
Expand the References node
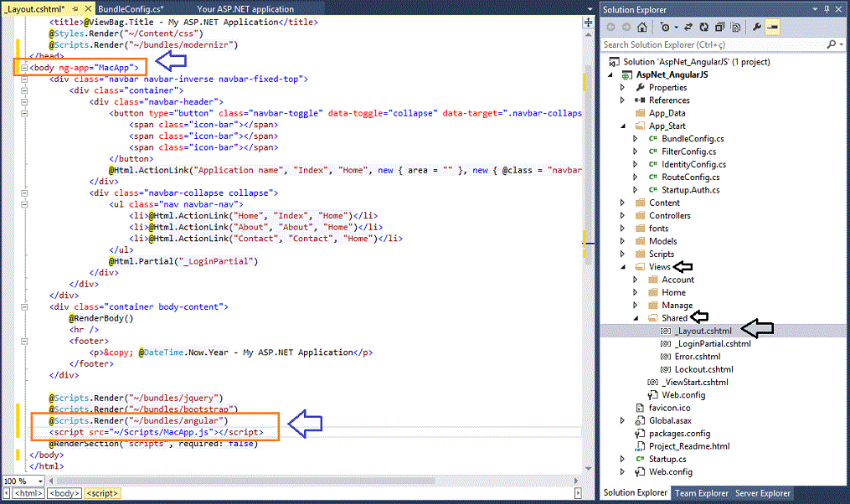click(x=622, y=100)
